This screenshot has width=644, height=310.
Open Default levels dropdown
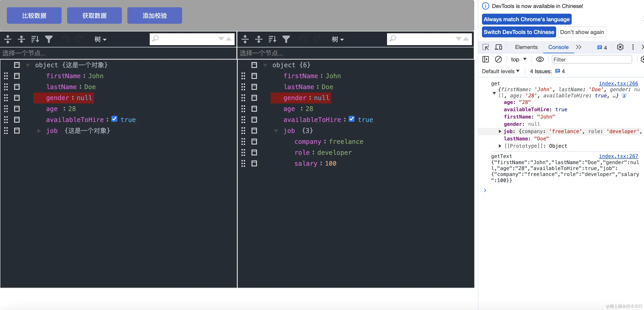500,71
